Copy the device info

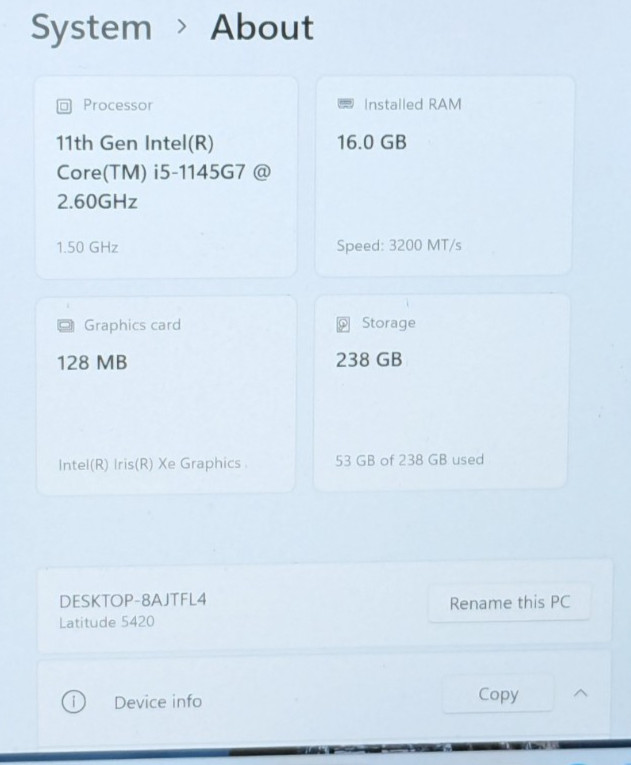498,694
